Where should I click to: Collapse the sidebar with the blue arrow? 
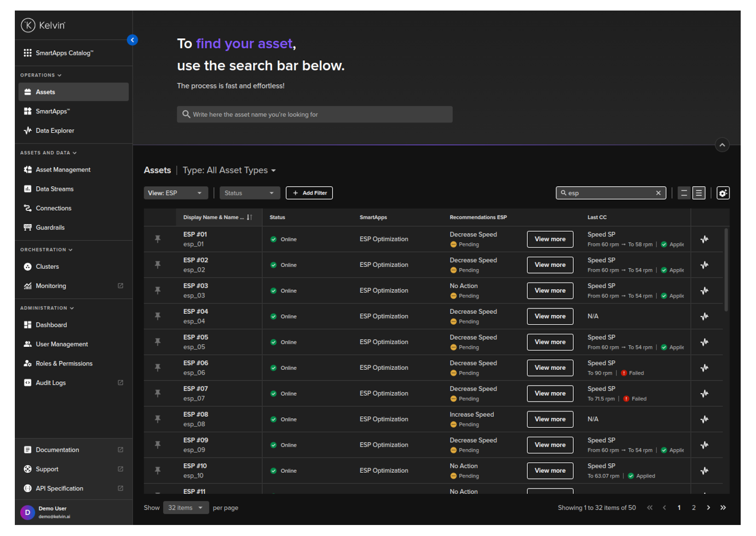point(133,40)
